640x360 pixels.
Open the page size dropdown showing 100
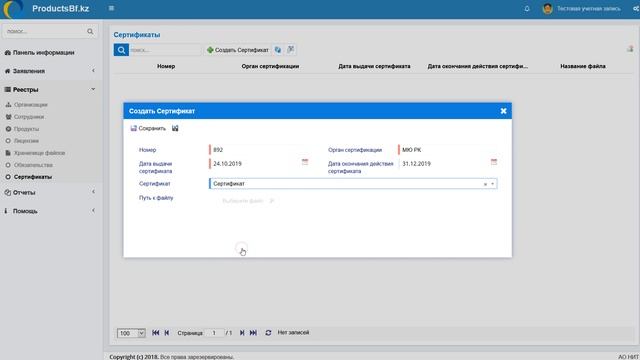click(131, 333)
